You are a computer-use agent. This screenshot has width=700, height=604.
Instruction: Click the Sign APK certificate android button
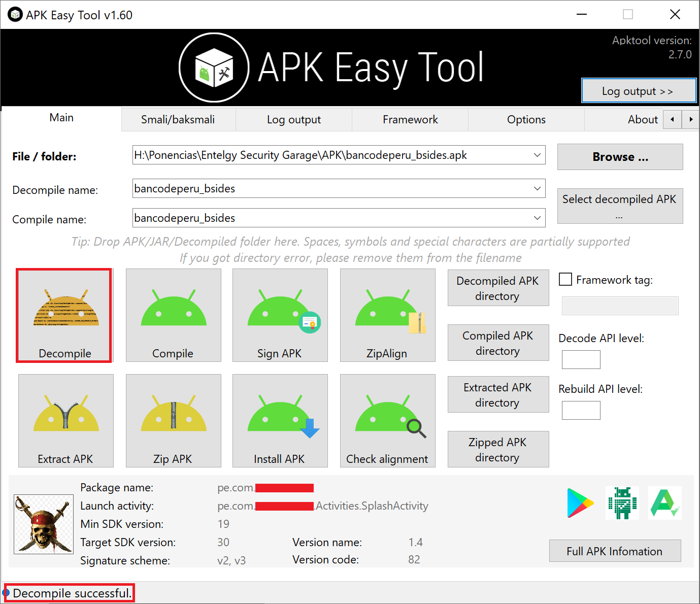[280, 315]
